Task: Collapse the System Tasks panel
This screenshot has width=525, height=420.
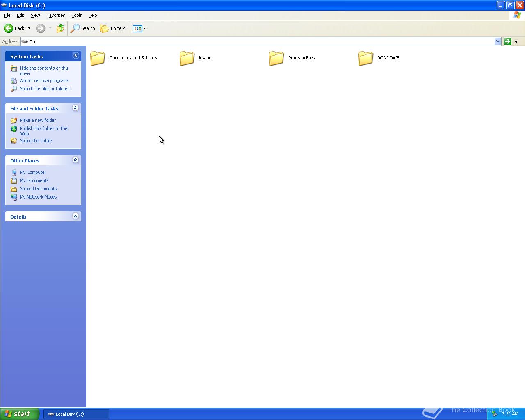Action: [75, 56]
